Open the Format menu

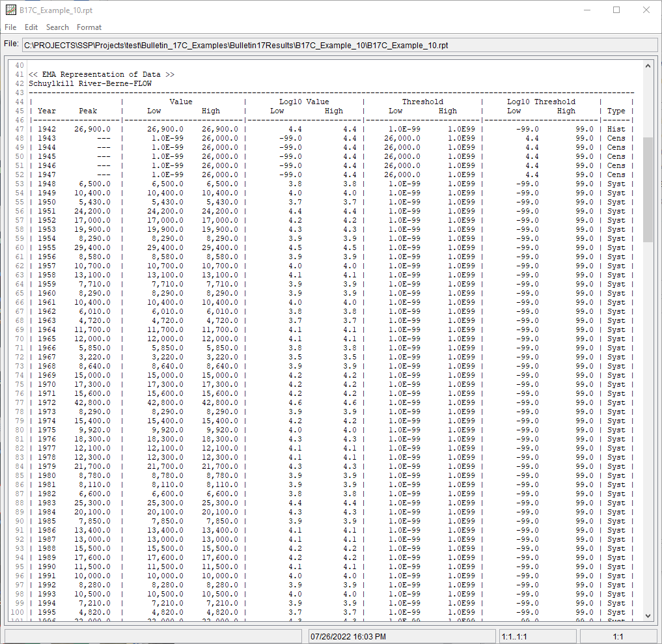point(89,27)
